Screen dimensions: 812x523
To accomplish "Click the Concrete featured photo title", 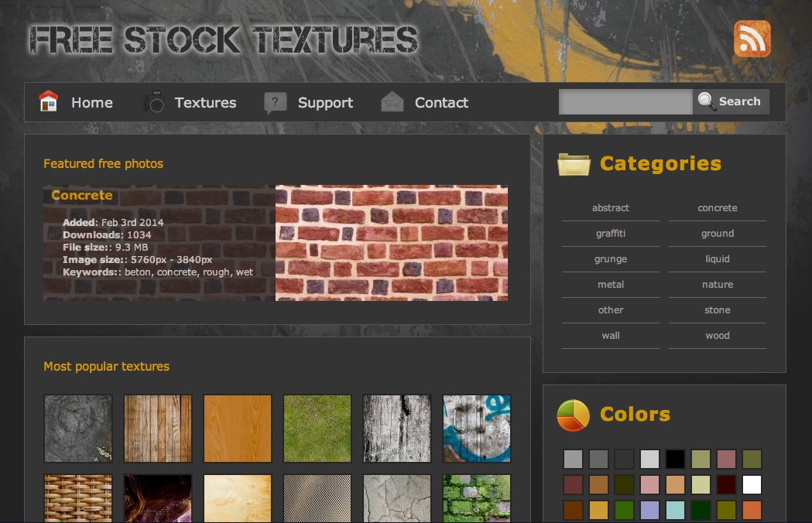I will pos(82,195).
